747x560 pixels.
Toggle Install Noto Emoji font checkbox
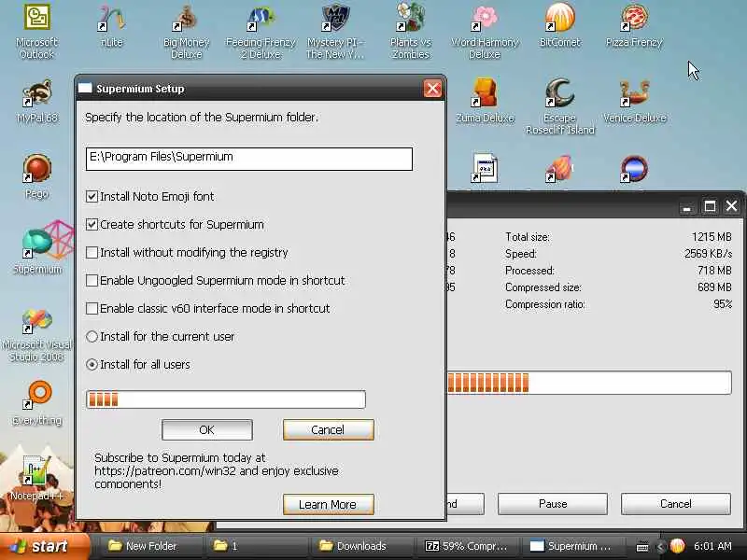92,196
